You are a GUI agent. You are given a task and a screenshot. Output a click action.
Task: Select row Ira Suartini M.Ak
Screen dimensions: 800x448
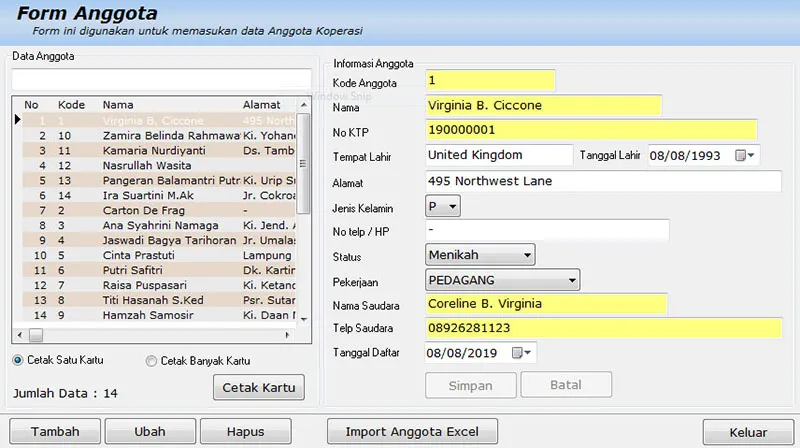(159, 195)
